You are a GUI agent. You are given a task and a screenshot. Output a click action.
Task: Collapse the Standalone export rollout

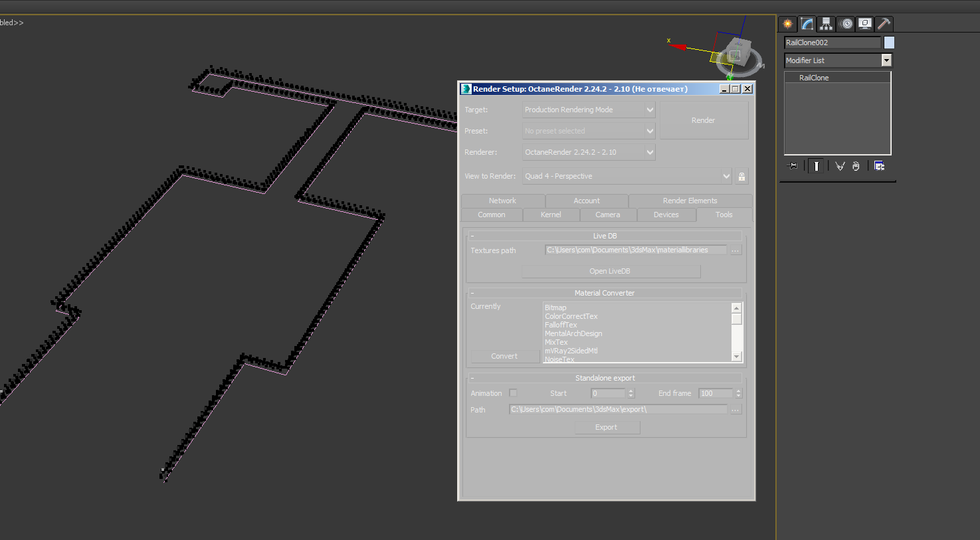click(x=605, y=378)
